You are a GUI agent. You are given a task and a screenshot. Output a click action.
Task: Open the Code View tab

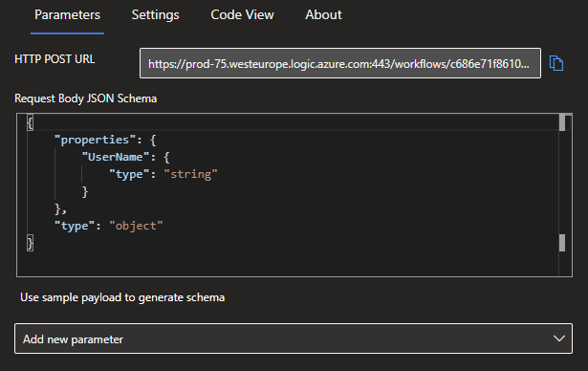242,15
